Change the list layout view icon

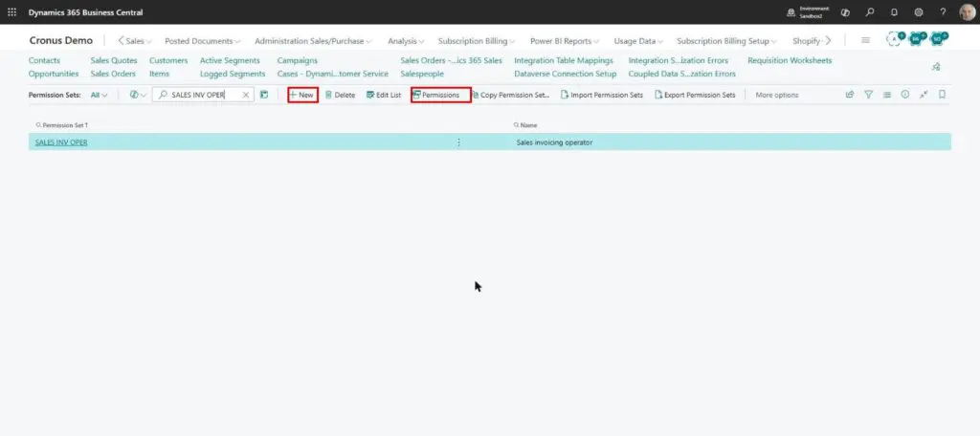(x=887, y=95)
